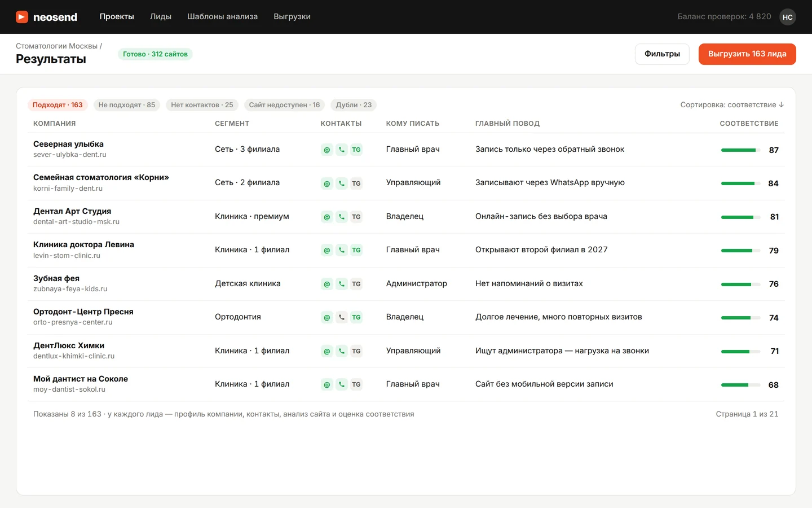Click TG icon for Северная улыбка

pos(356,150)
